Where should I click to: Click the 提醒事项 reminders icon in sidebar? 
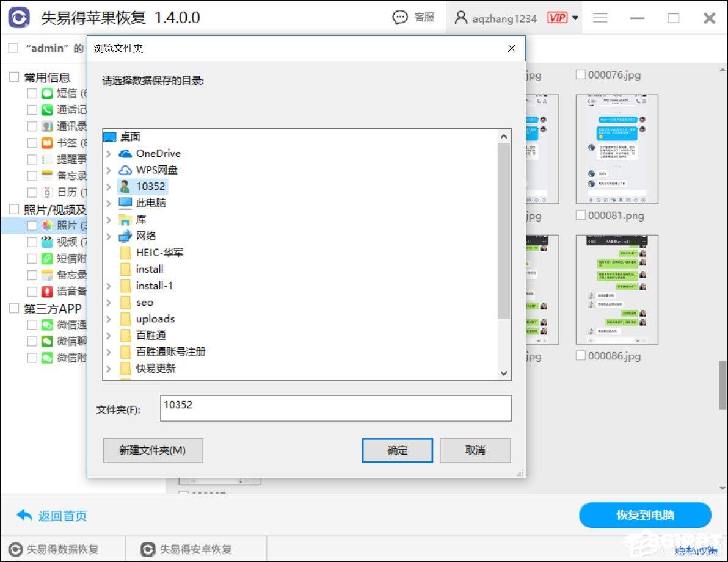pyautogui.click(x=47, y=159)
